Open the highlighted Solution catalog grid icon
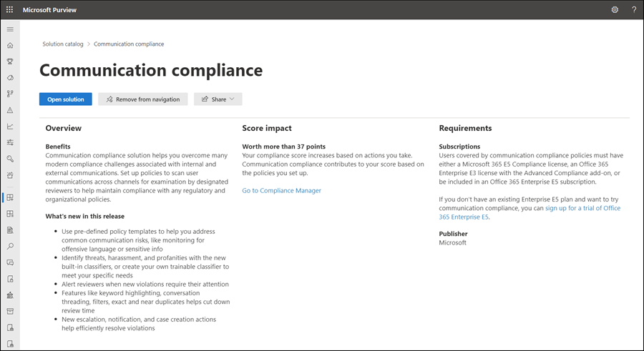 [10, 197]
